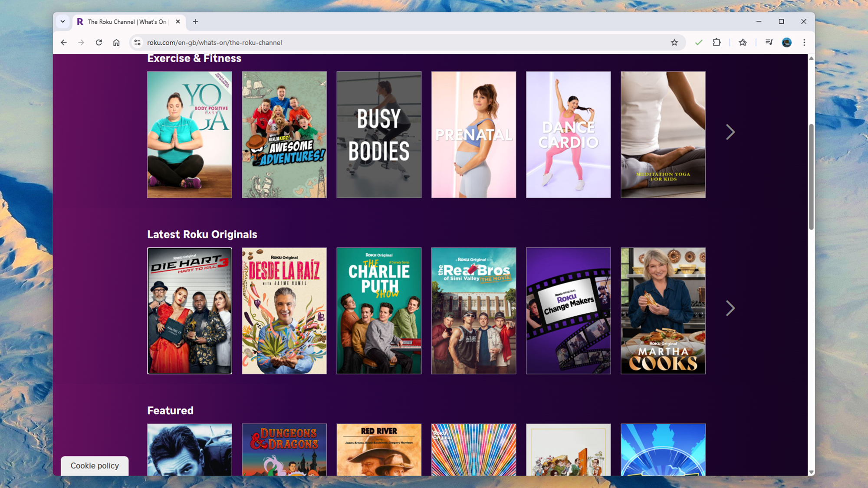Open the Busy Bodies poster
Viewport: 868px width, 488px height.
pyautogui.click(x=379, y=134)
